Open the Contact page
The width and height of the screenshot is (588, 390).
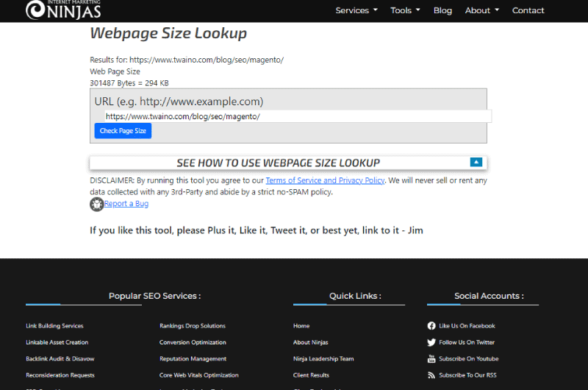528,10
